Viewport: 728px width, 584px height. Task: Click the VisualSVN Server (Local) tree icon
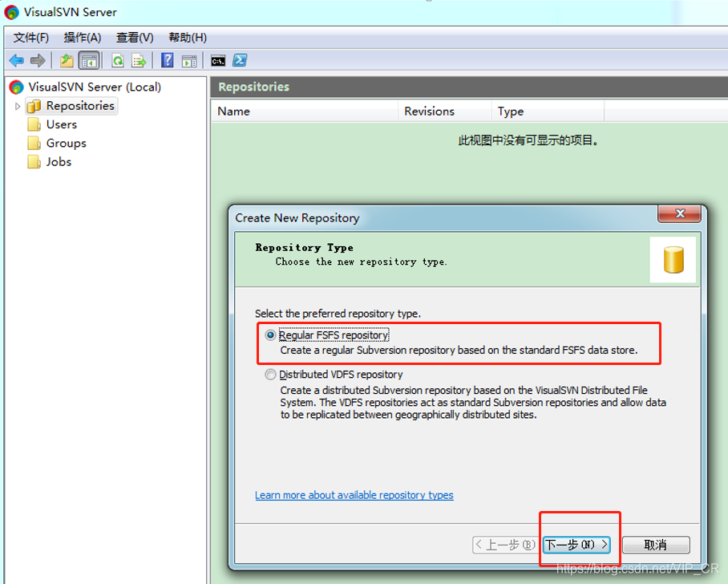(16, 87)
